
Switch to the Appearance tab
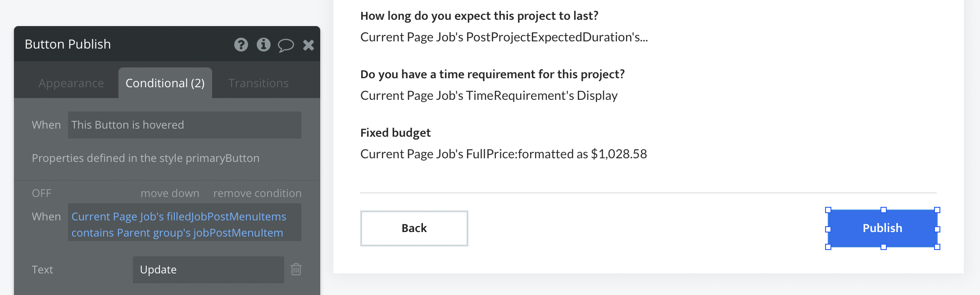pos(71,83)
